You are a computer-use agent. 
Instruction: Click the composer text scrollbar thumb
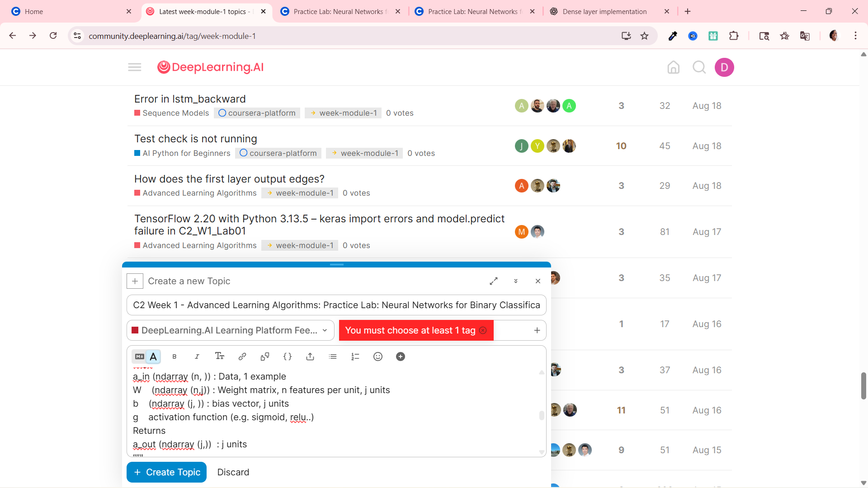pos(542,415)
